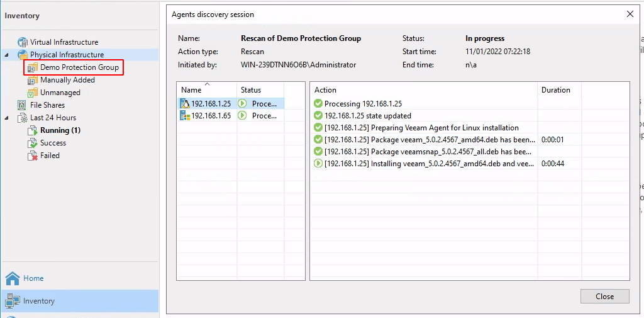Select Manually Added protection group

coord(67,80)
